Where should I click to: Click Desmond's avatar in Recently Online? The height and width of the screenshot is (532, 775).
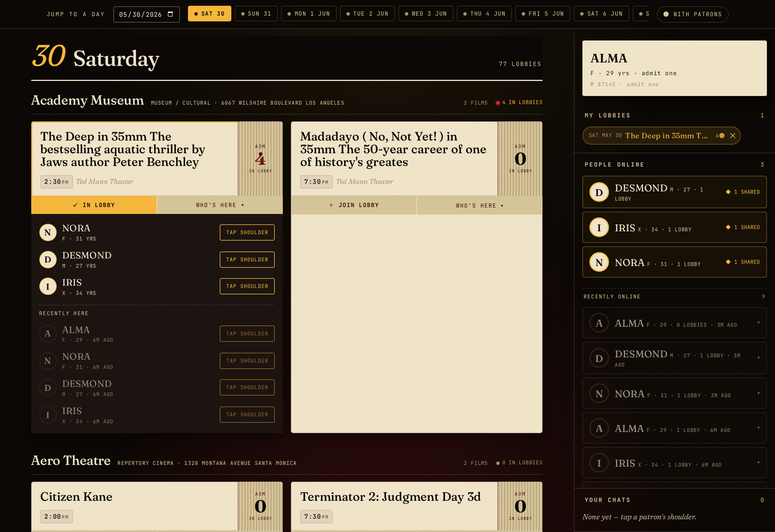pos(599,358)
